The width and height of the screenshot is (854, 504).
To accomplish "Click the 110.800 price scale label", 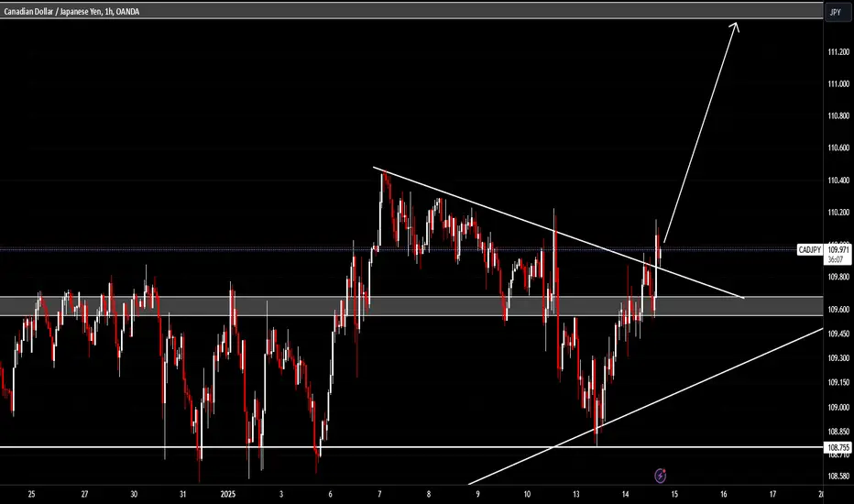I will click(x=838, y=116).
